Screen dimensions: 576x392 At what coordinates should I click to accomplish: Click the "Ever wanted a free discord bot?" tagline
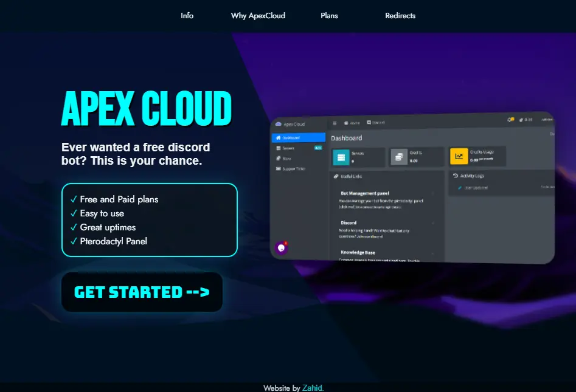click(136, 154)
